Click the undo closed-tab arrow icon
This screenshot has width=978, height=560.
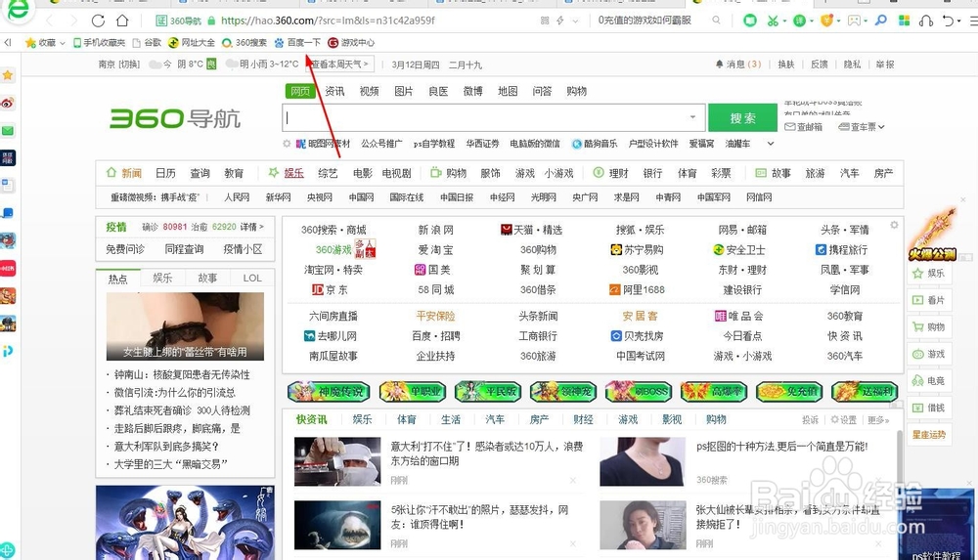tap(949, 21)
